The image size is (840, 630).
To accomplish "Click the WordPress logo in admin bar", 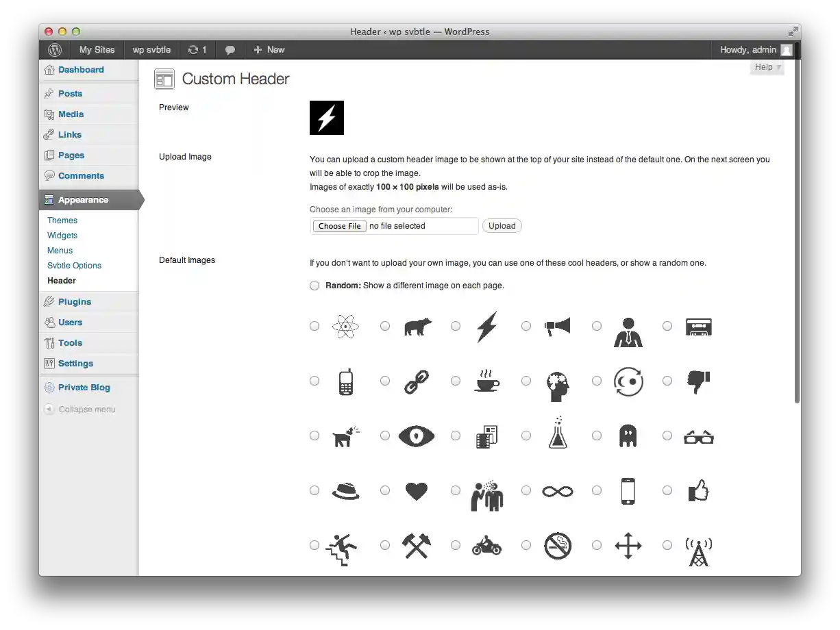I will 55,50.
